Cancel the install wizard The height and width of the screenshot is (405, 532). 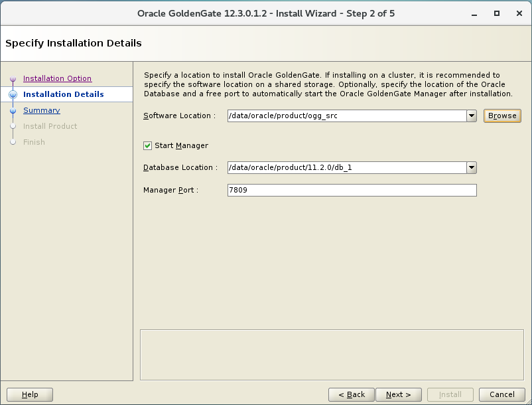pyautogui.click(x=501, y=394)
